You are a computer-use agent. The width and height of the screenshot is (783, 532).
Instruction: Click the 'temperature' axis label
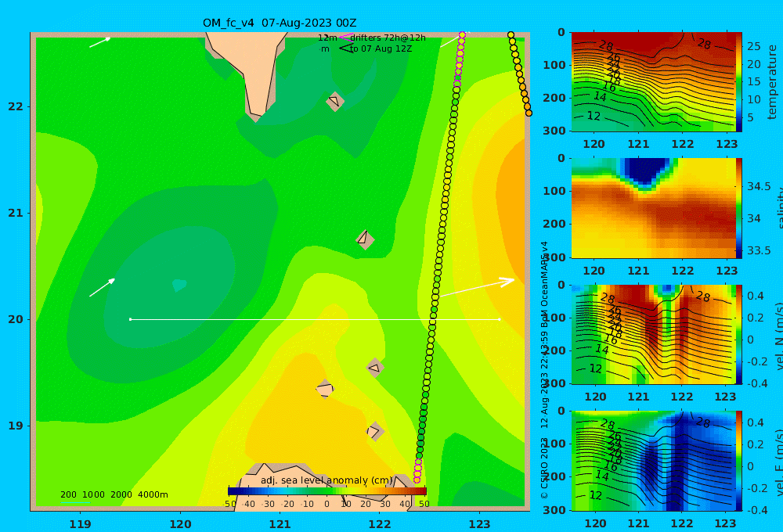click(772, 82)
